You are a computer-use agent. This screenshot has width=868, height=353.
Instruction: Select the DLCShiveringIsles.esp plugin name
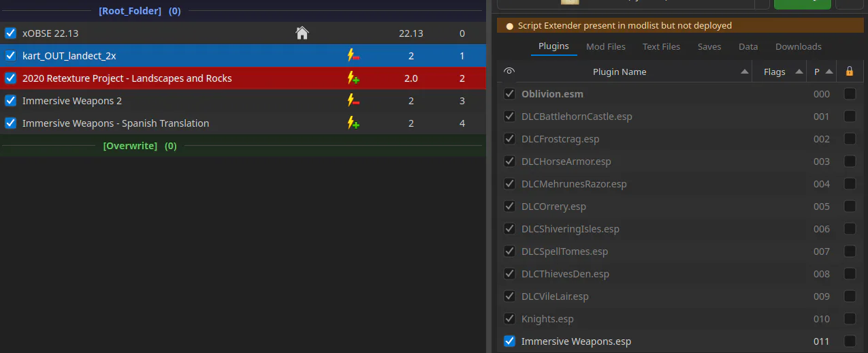pyautogui.click(x=570, y=229)
